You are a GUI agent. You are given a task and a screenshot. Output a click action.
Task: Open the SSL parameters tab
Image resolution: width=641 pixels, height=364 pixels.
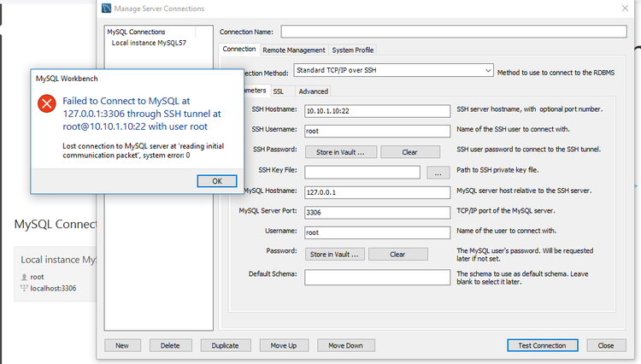tap(279, 91)
